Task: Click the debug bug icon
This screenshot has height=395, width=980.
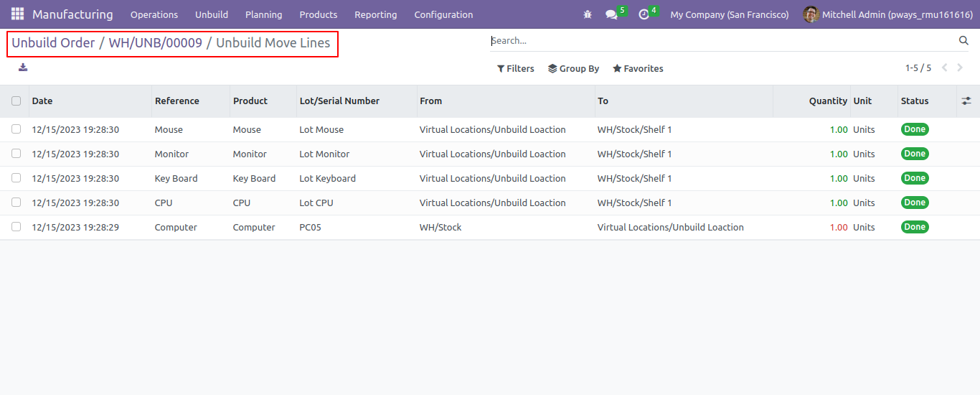Action: coord(588,14)
